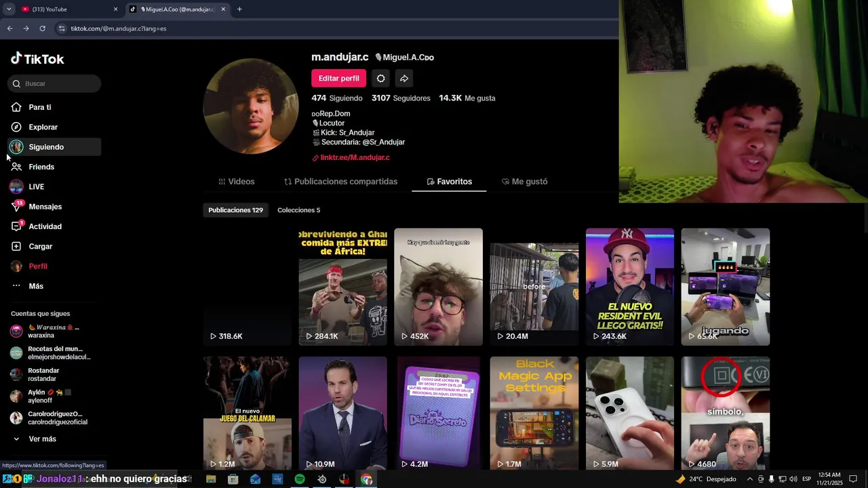Open the Me gustó tab
This screenshot has width=868, height=488.
click(524, 182)
